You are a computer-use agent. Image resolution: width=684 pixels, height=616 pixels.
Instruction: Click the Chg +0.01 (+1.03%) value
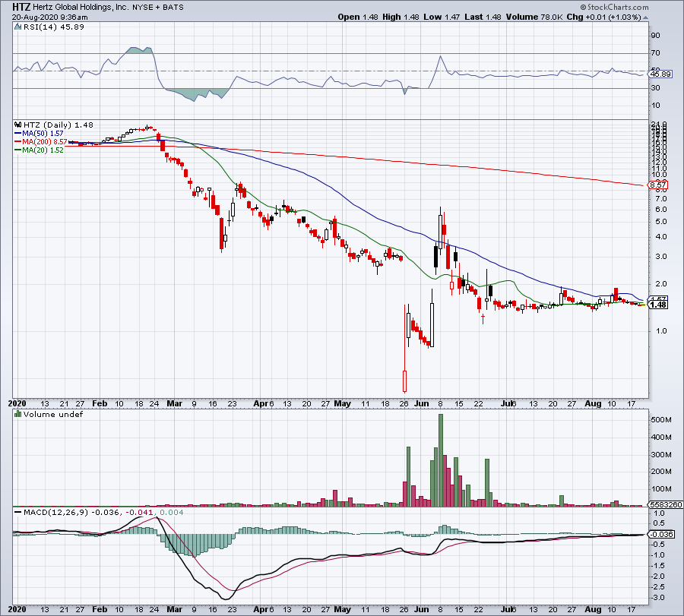click(603, 17)
